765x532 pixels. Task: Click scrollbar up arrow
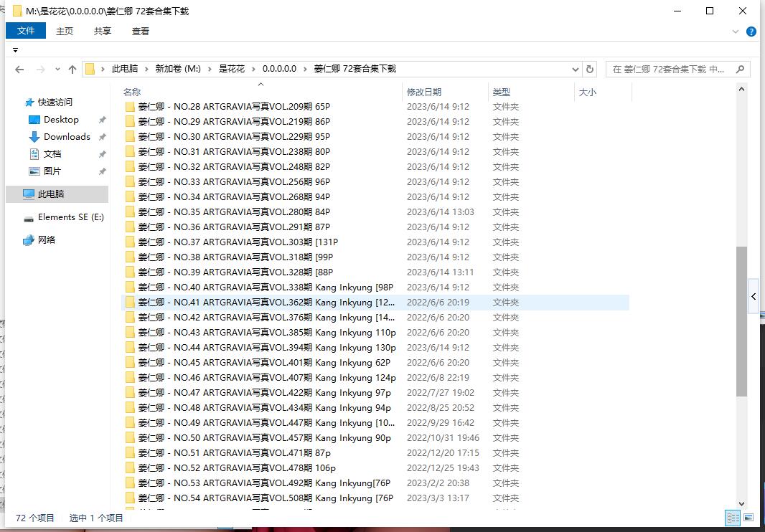[741, 89]
